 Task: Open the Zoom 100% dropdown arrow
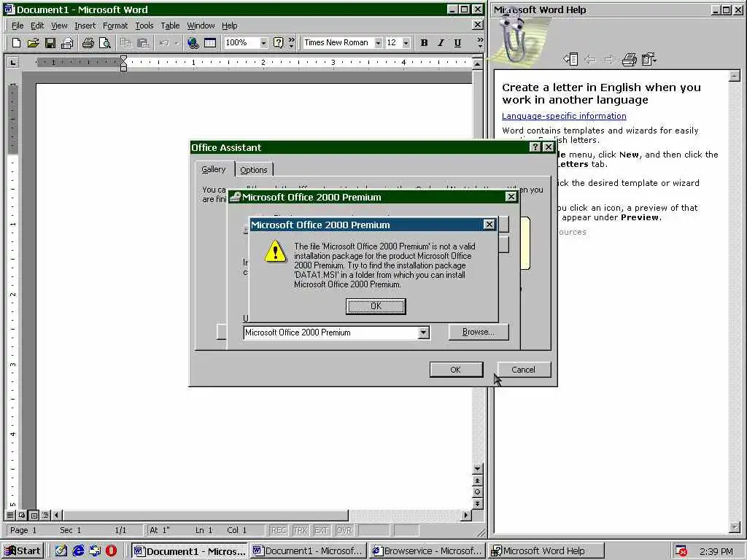[x=263, y=43]
